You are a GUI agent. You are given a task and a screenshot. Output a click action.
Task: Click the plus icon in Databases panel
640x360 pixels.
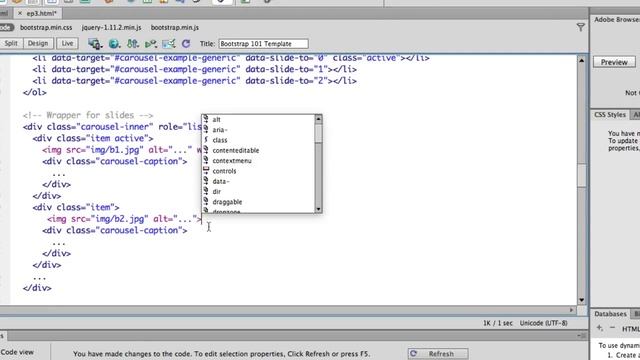(599, 328)
